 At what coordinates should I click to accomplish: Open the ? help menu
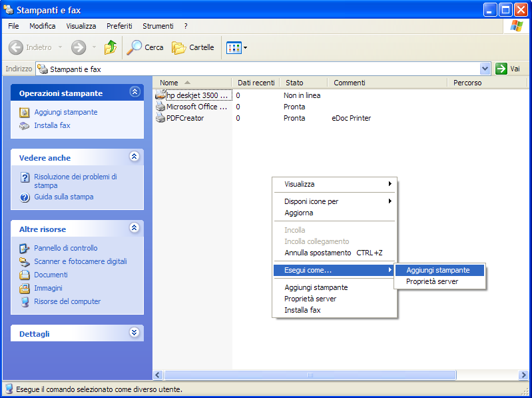tap(186, 26)
